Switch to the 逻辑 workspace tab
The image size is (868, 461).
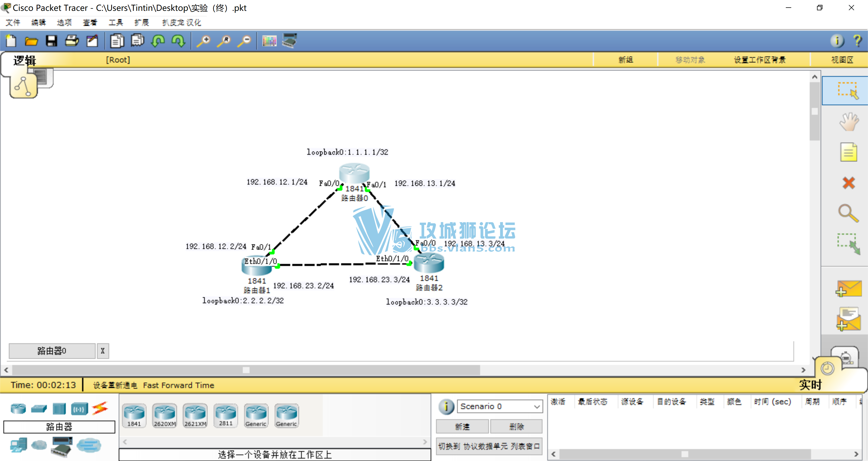[25, 61]
